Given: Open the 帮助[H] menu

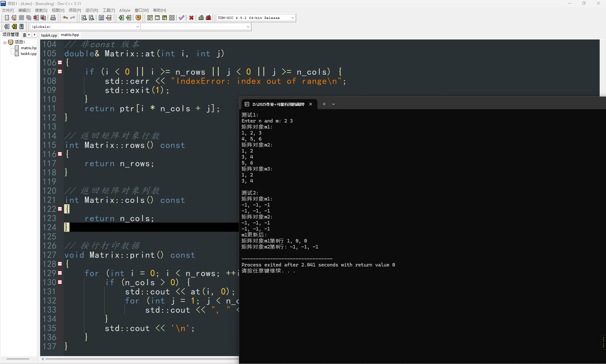Looking at the screenshot, I should (x=159, y=10).
